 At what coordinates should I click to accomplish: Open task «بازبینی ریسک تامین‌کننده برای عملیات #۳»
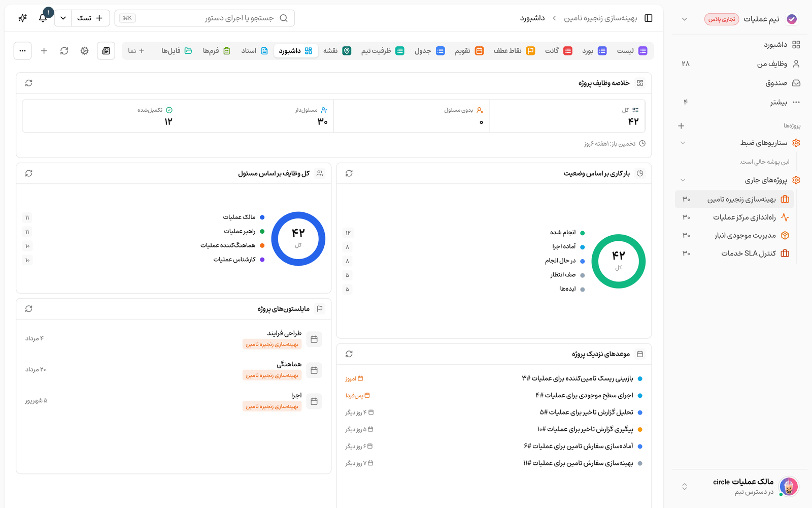pyautogui.click(x=578, y=378)
